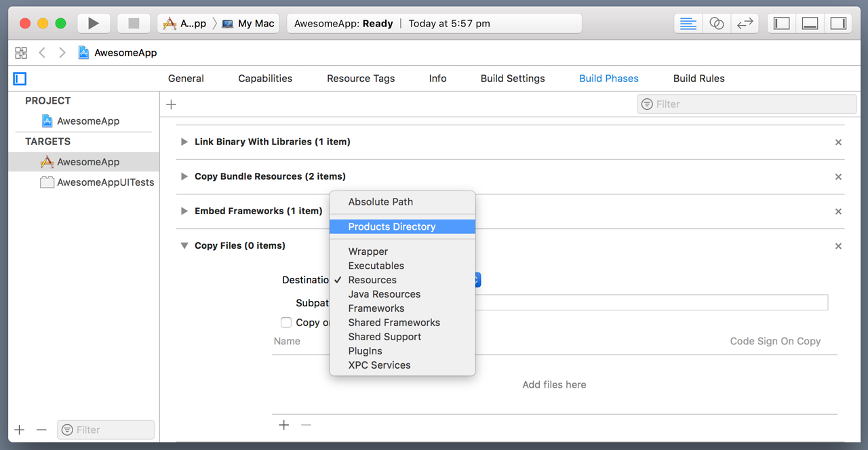Expand Copy Bundle Resources phase
868x450 pixels.
click(x=184, y=177)
